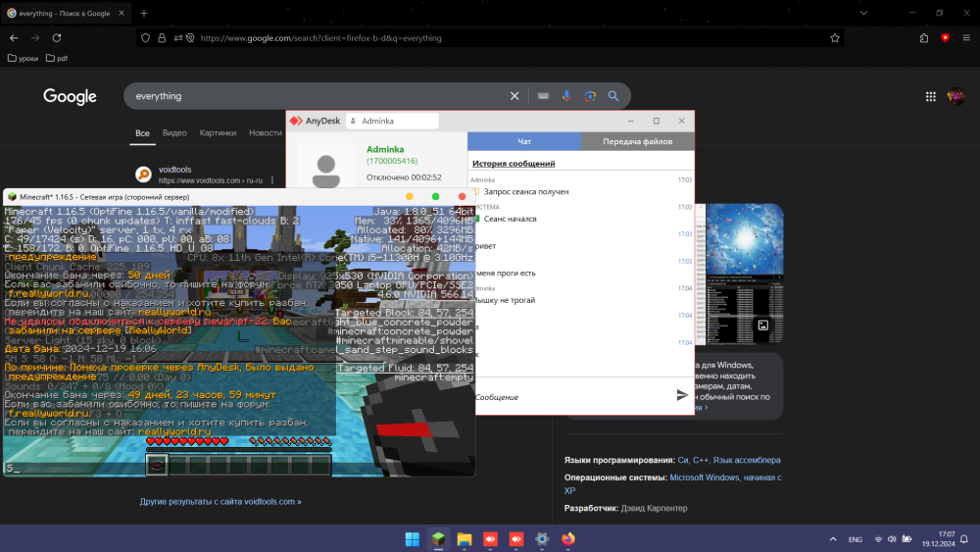Go back in Firefox browser

click(x=14, y=38)
